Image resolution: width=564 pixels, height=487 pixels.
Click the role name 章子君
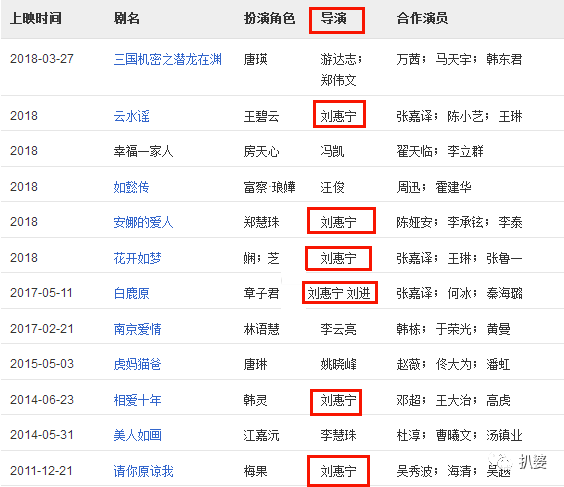point(261,293)
